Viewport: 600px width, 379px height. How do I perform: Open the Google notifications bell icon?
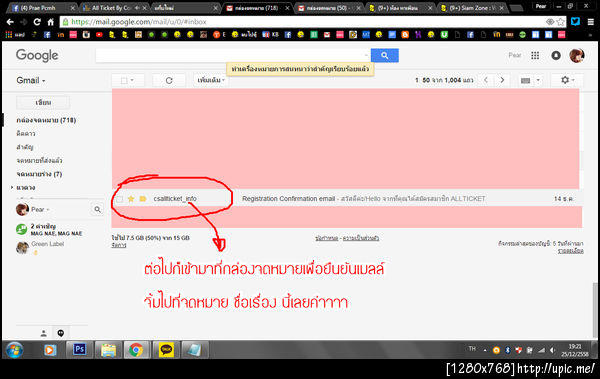point(556,56)
